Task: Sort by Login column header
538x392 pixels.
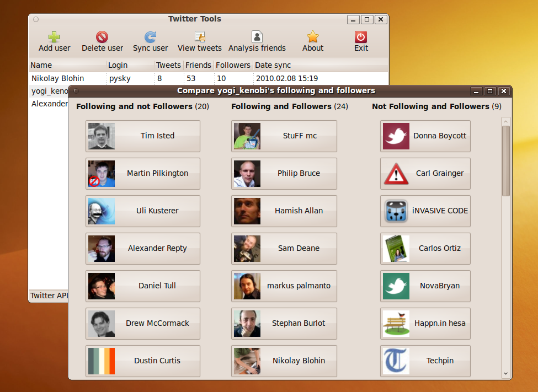Action: click(130, 65)
